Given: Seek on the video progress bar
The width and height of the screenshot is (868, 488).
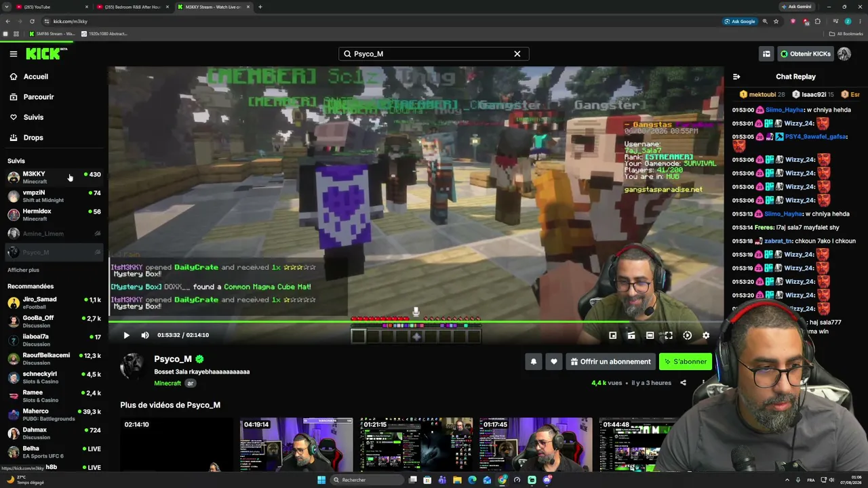Looking at the screenshot, I should click(x=416, y=321).
